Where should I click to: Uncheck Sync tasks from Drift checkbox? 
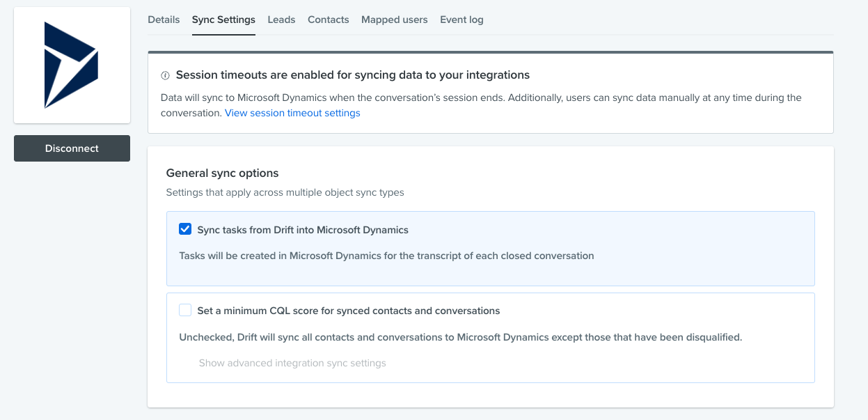[x=185, y=229]
